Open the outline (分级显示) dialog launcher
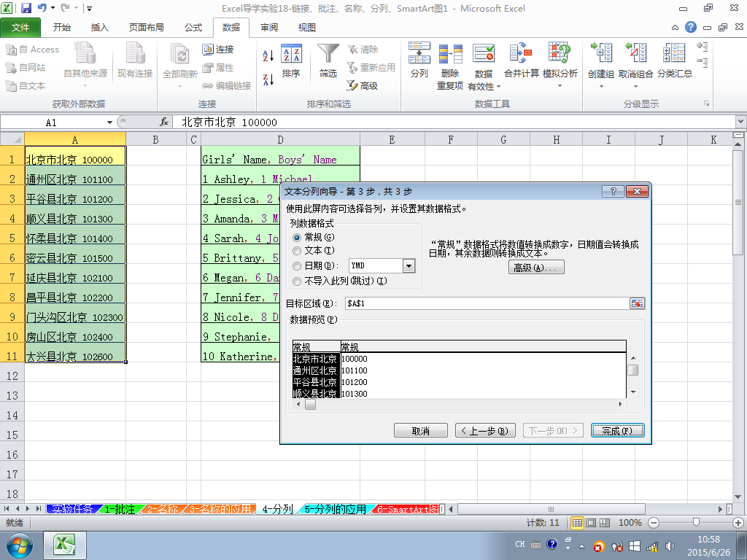 click(x=706, y=104)
